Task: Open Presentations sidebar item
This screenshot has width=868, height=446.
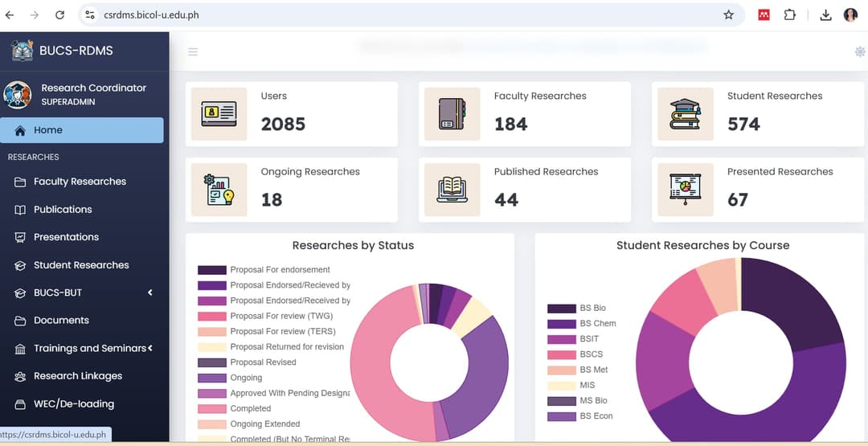Action: (x=83, y=237)
